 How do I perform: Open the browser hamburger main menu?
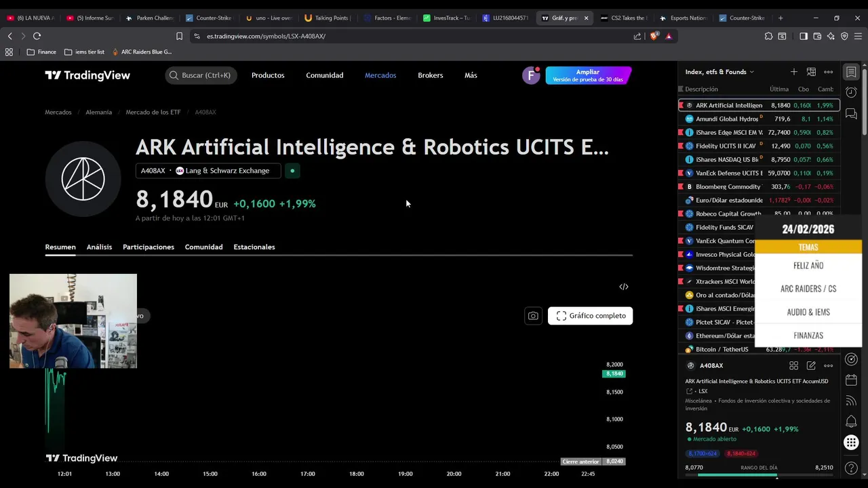[x=858, y=36]
